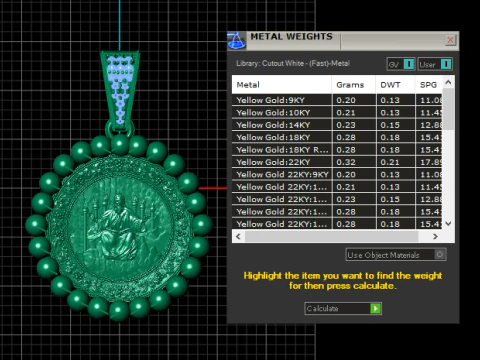The image size is (480, 360).
Task: Click the Metal Weights scale icon
Action: [x=236, y=41]
